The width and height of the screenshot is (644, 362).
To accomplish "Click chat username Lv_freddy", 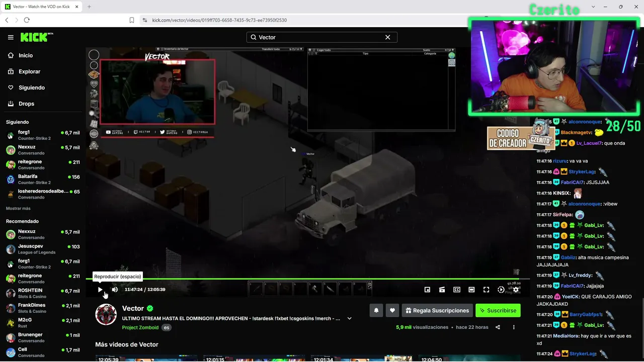I will point(580,275).
